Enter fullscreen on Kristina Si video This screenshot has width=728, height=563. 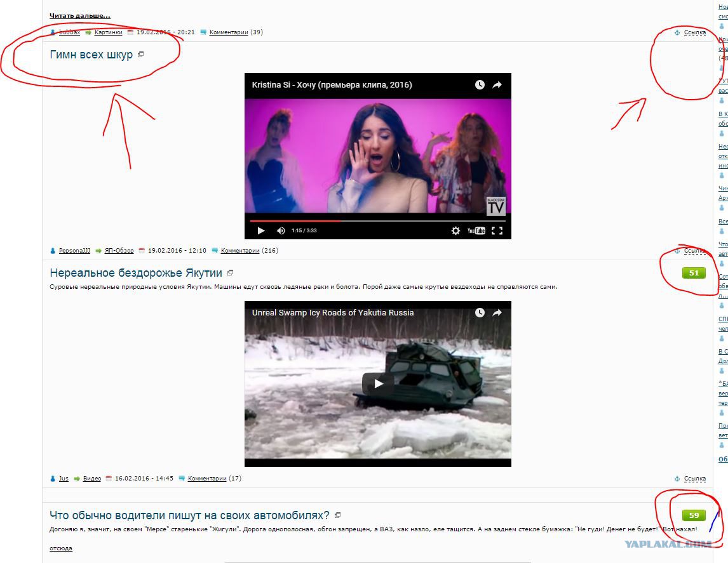pos(497,230)
